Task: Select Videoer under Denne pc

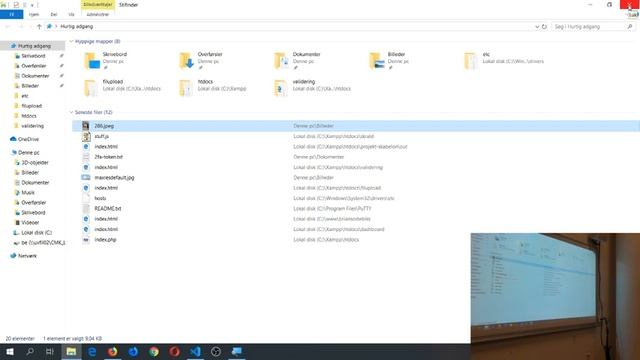Action: click(30, 222)
